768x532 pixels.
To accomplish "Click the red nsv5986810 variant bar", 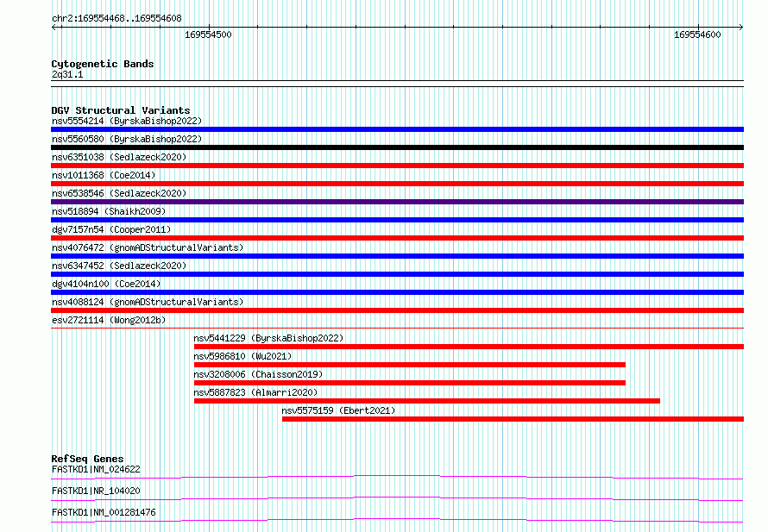I will tap(410, 365).
